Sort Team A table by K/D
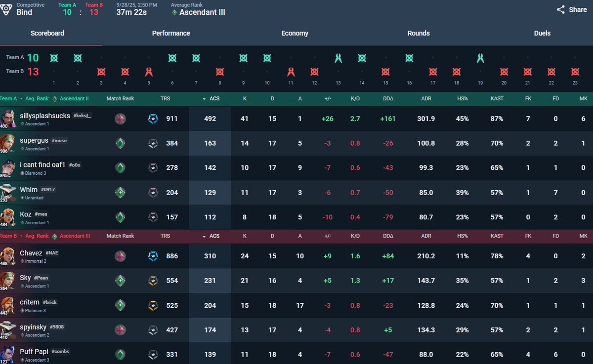 coord(355,98)
